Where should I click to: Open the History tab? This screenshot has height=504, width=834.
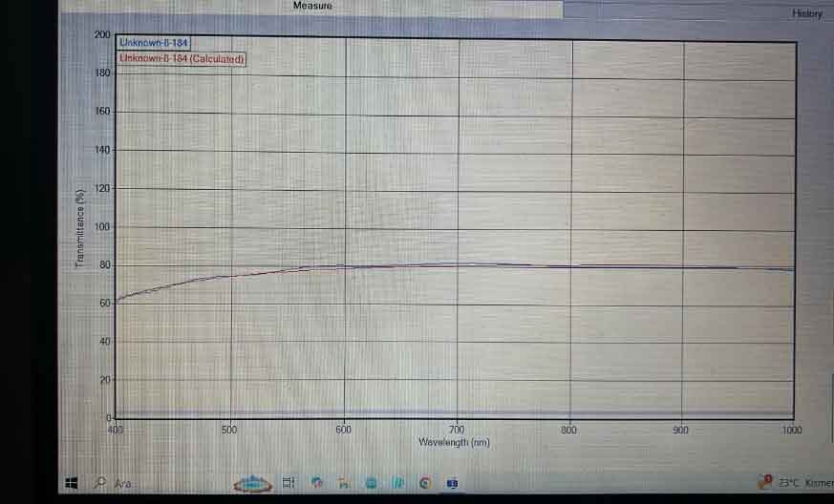806,13
